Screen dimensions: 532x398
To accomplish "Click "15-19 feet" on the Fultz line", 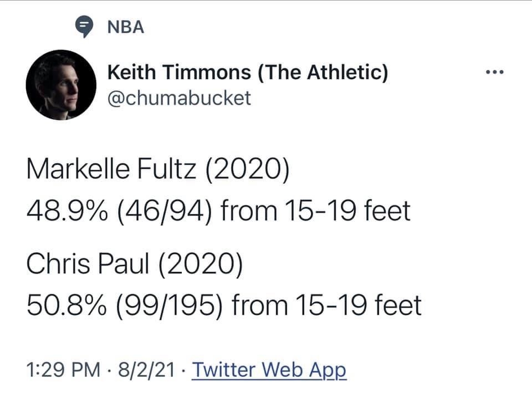I will pyautogui.click(x=345, y=211).
